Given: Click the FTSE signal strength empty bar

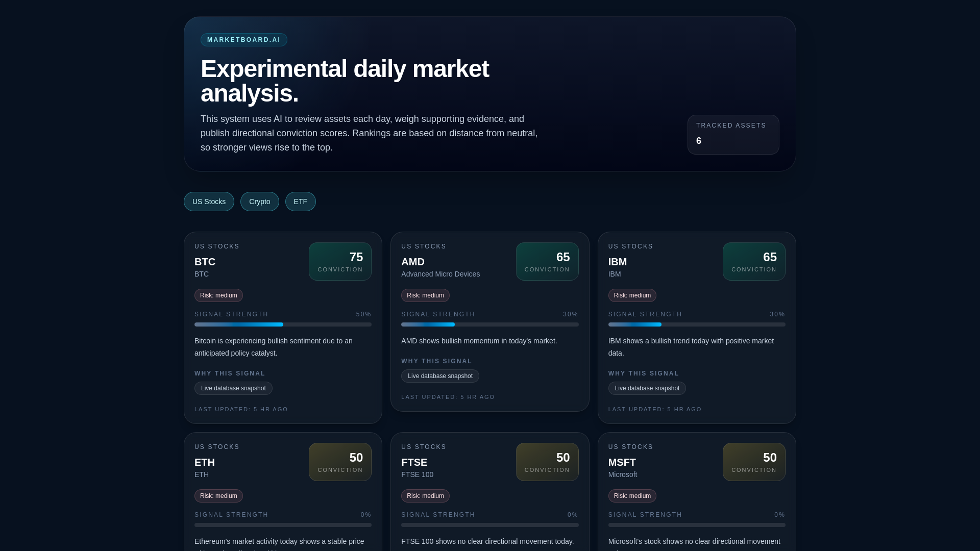Looking at the screenshot, I should click(x=490, y=525).
